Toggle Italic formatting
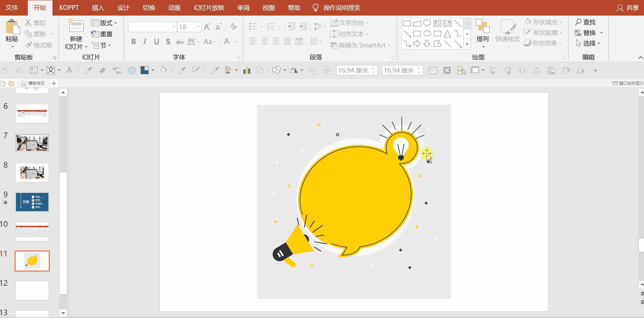Screen dimensions: 644x318 pos(145,42)
